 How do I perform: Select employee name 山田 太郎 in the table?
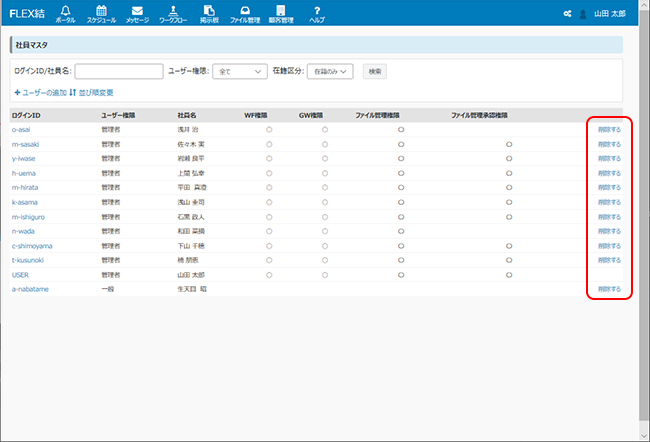pos(191,275)
